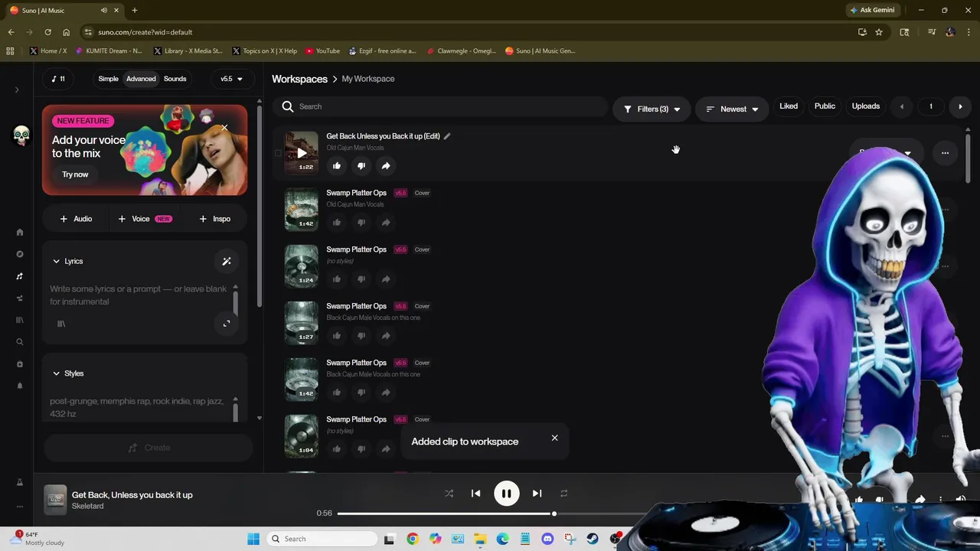Add Inspo to the creation
Viewport: 980px width, 551px height.
click(214, 219)
